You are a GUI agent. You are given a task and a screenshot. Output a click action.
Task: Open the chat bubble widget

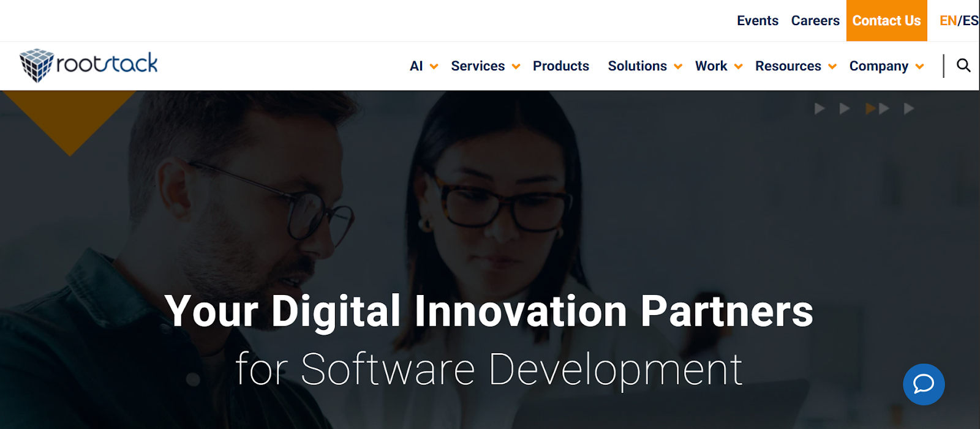click(924, 384)
